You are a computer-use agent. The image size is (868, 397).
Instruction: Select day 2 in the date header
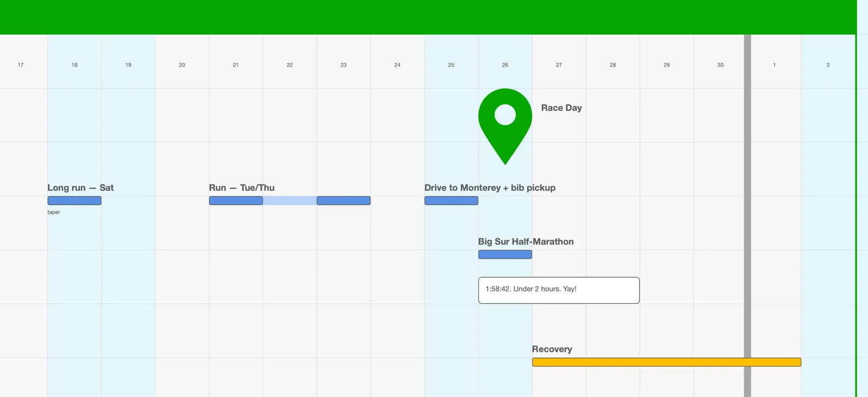pyautogui.click(x=828, y=65)
